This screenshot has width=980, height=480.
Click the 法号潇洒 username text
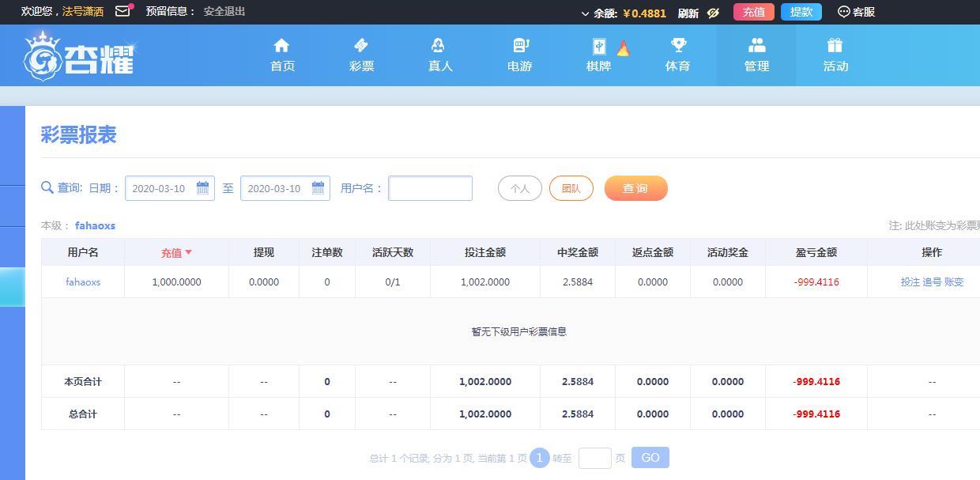click(x=84, y=11)
